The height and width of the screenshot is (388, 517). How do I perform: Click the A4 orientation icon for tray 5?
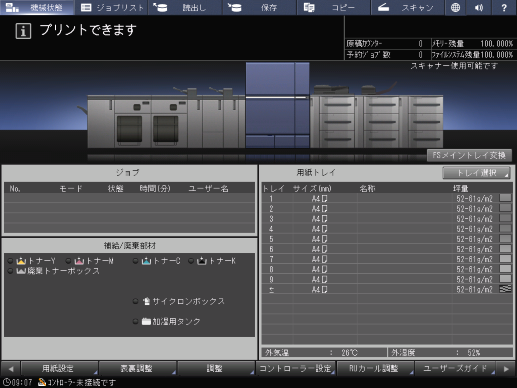[x=324, y=239]
